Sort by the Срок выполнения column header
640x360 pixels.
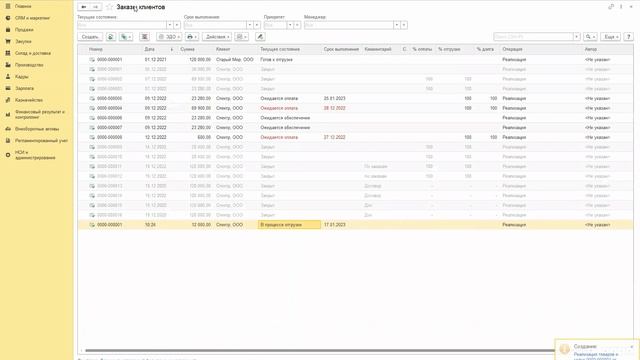pyautogui.click(x=341, y=49)
